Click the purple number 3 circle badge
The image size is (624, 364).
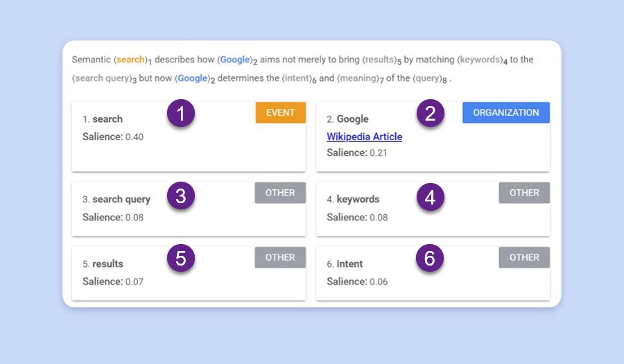tap(181, 196)
